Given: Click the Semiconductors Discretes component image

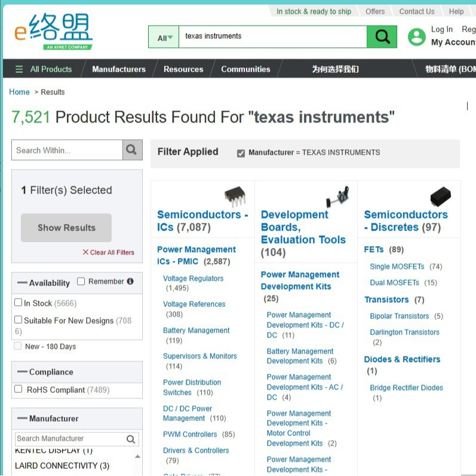Looking at the screenshot, I should [x=441, y=196].
